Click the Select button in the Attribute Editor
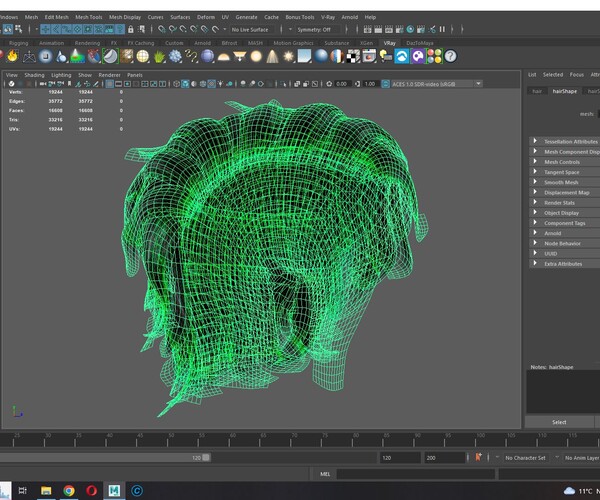 point(559,422)
